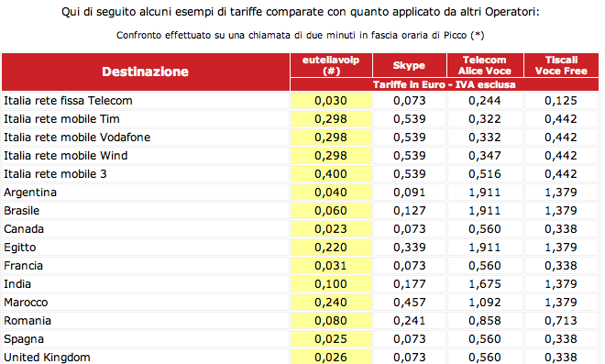Click Tiscali rate 0,713 for Romania
Viewport: 605px width, 364px height.
point(561,321)
